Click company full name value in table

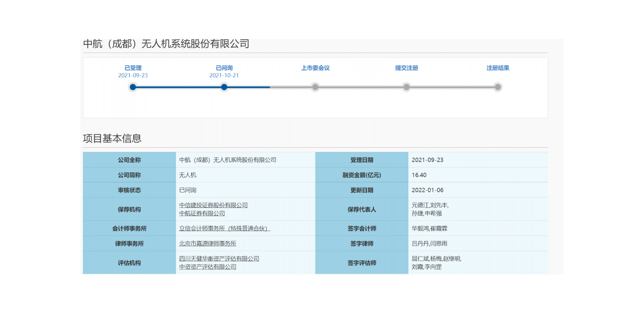pos(228,160)
